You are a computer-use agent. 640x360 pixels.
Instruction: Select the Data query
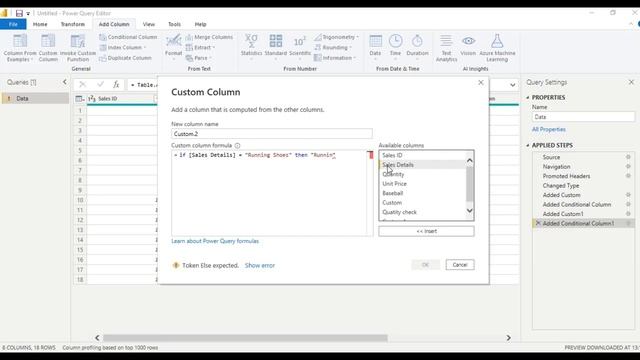(x=35, y=98)
